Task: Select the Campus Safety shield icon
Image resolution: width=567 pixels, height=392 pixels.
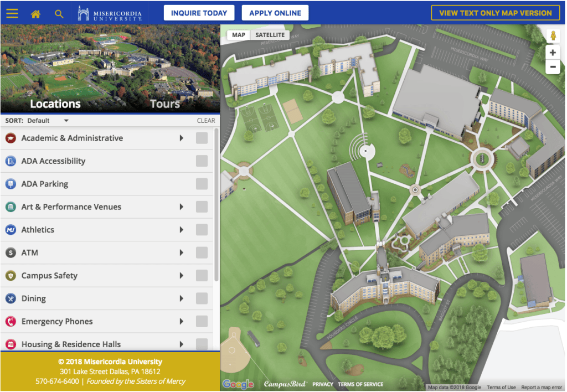Action: [x=11, y=276]
